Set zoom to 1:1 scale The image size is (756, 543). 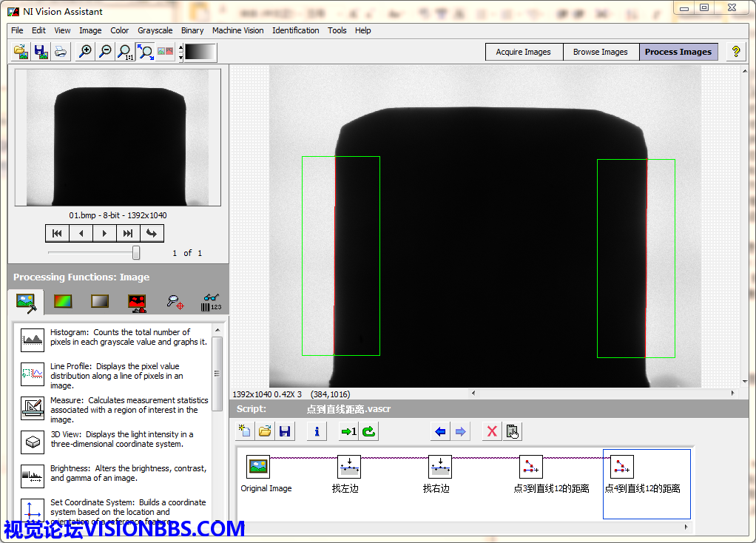(x=125, y=52)
